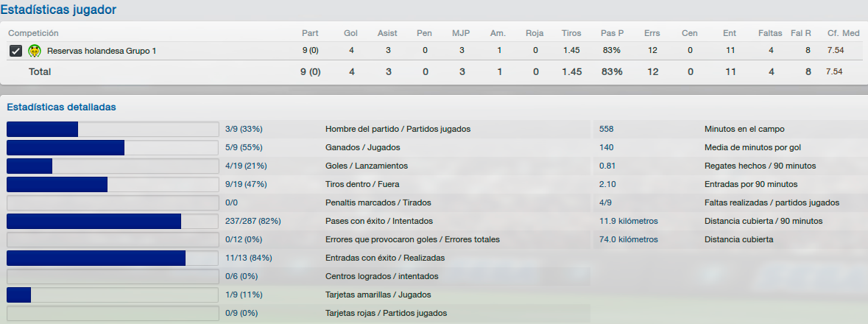Click the Cf. Med column header
This screenshot has width=868, height=324.
843,33
